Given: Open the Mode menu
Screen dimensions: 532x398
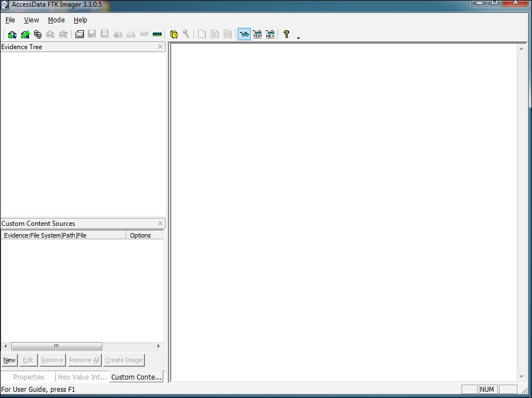Looking at the screenshot, I should (57, 20).
